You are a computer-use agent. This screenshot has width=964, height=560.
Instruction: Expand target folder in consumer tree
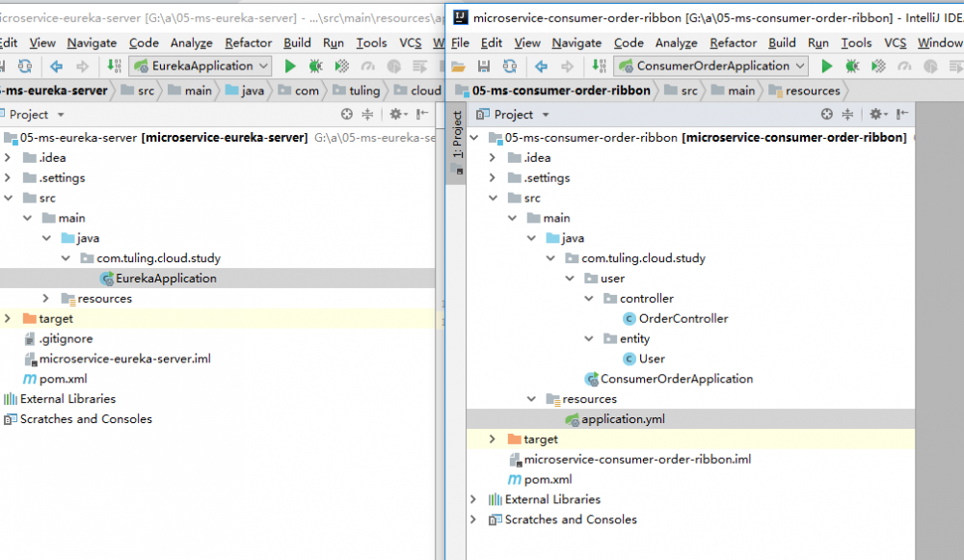pyautogui.click(x=493, y=440)
